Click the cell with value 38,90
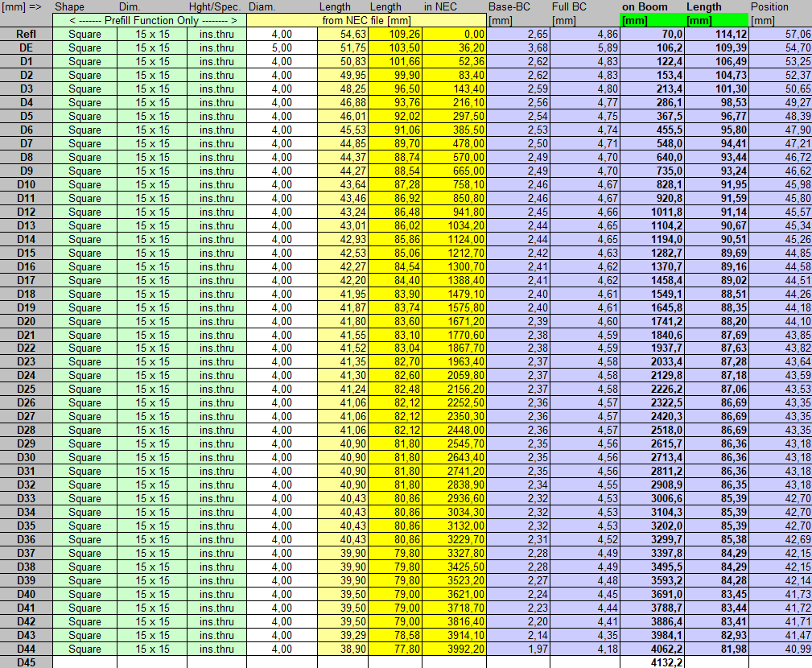The width and height of the screenshot is (812, 668). click(343, 649)
